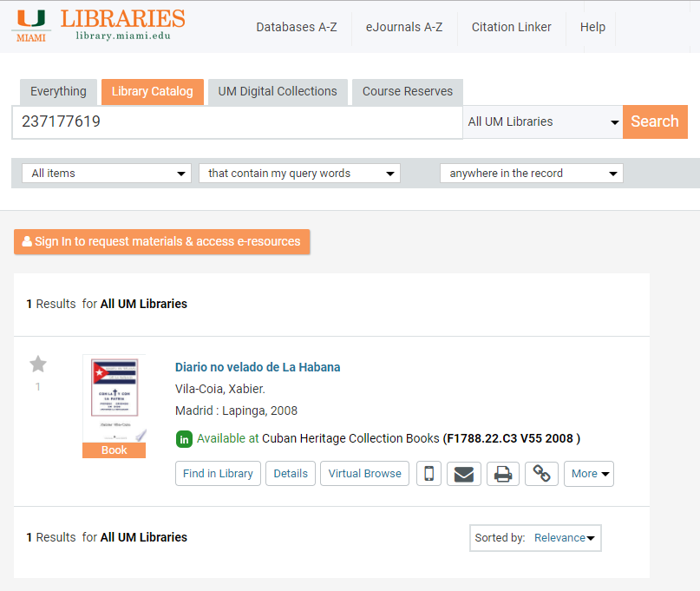700x591 pixels.
Task: Click the UM Miami Libraries logo
Action: [x=98, y=25]
